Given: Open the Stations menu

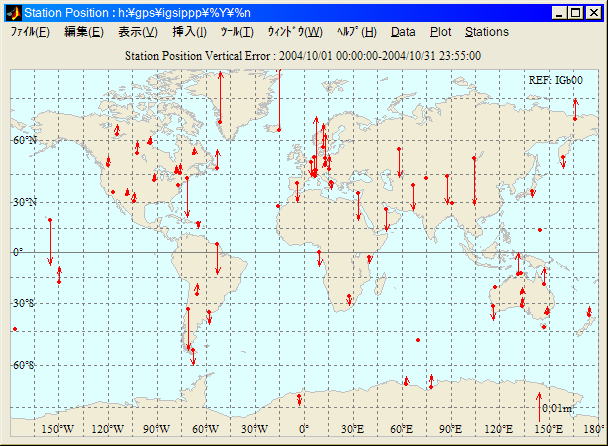Looking at the screenshot, I should pyautogui.click(x=487, y=32).
